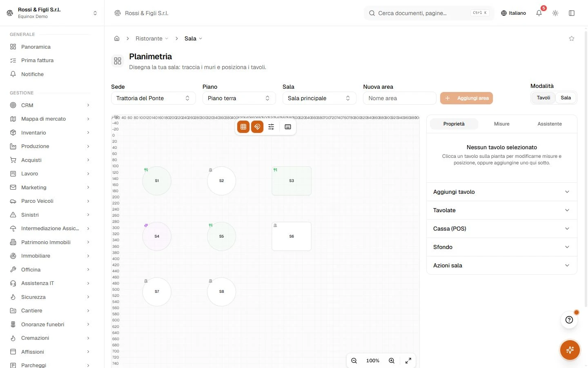Expand the Aggiungi tavolo section
Screen dimensions: 588x368
(x=502, y=192)
